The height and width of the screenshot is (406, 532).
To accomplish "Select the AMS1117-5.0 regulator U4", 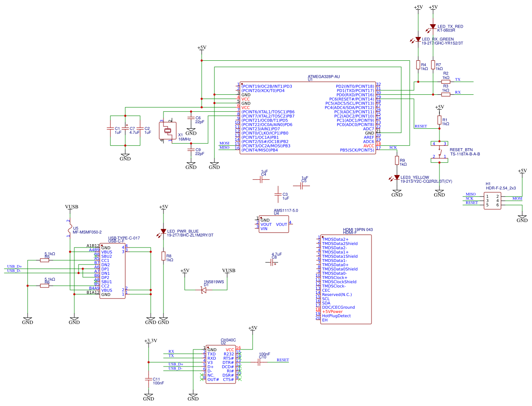I will click(x=274, y=224).
